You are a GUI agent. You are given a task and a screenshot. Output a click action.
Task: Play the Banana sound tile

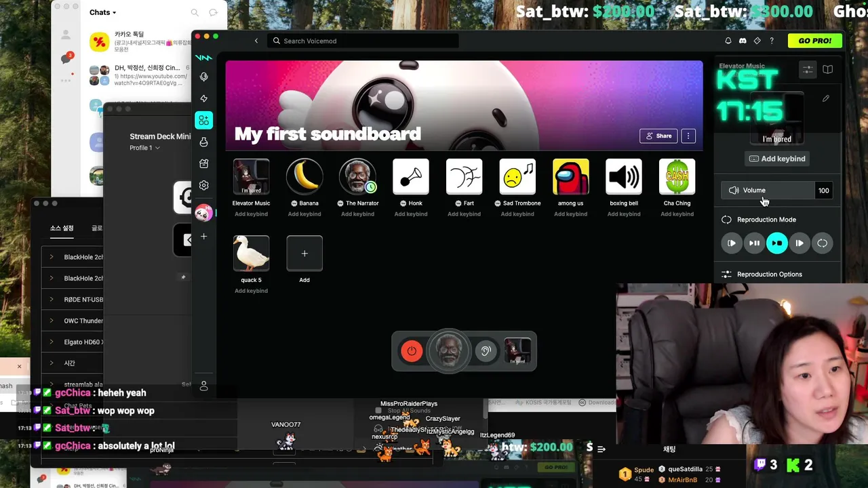coord(304,177)
